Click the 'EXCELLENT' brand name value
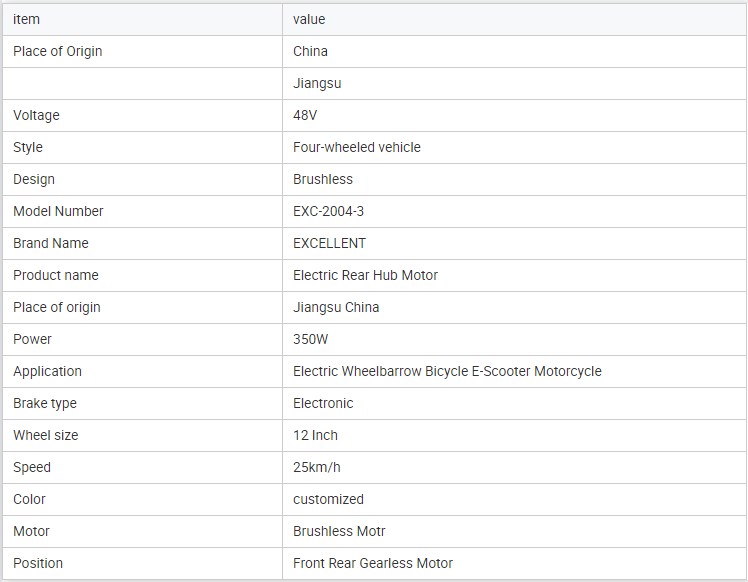Screen dimensions: 748x582 point(329,243)
